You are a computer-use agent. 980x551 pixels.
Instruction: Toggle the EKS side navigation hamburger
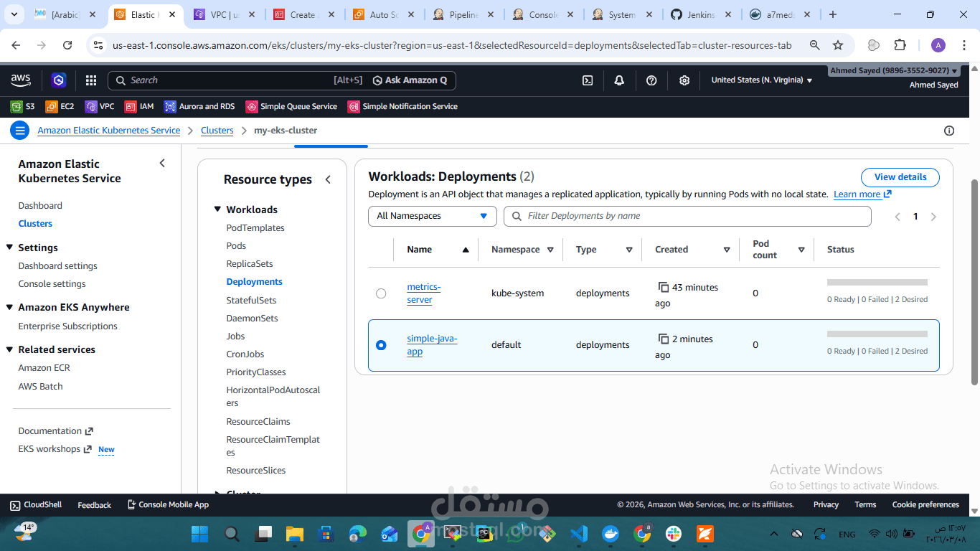20,131
